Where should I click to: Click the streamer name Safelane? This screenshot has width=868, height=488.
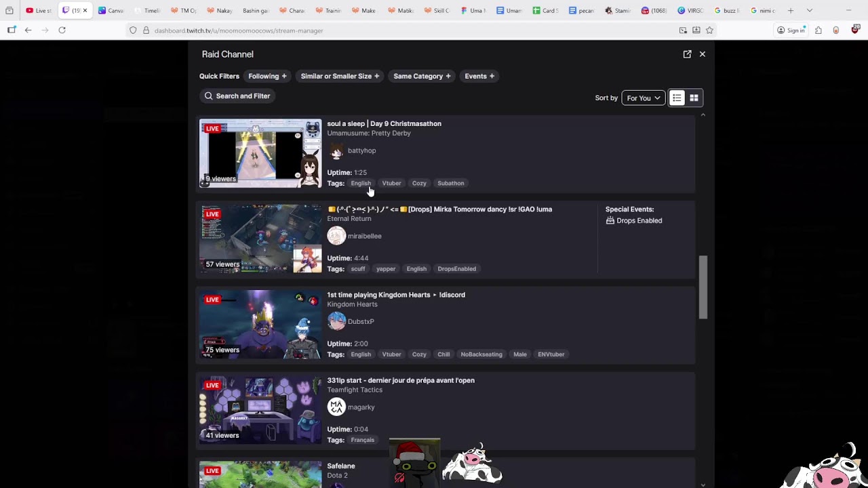click(341, 466)
